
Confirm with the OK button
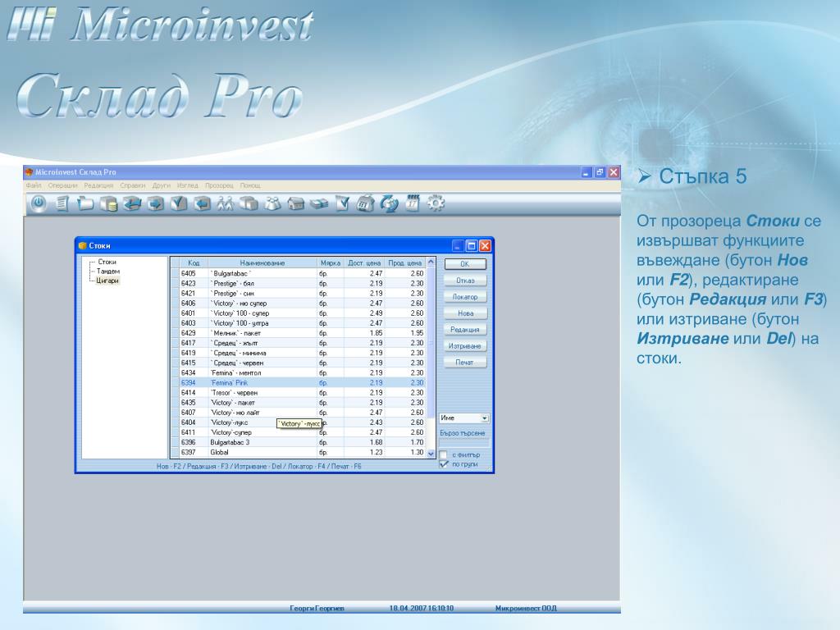tap(465, 264)
